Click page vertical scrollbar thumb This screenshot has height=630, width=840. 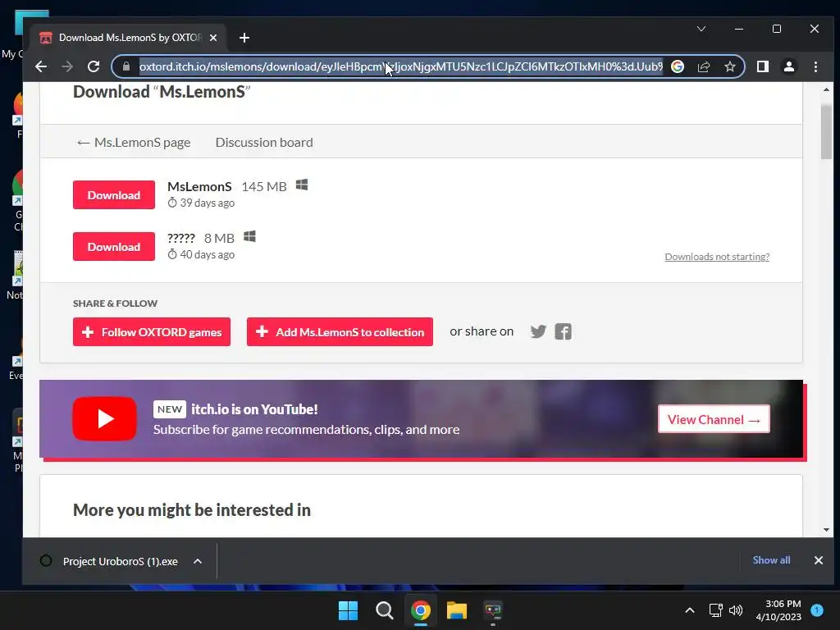pyautogui.click(x=826, y=132)
